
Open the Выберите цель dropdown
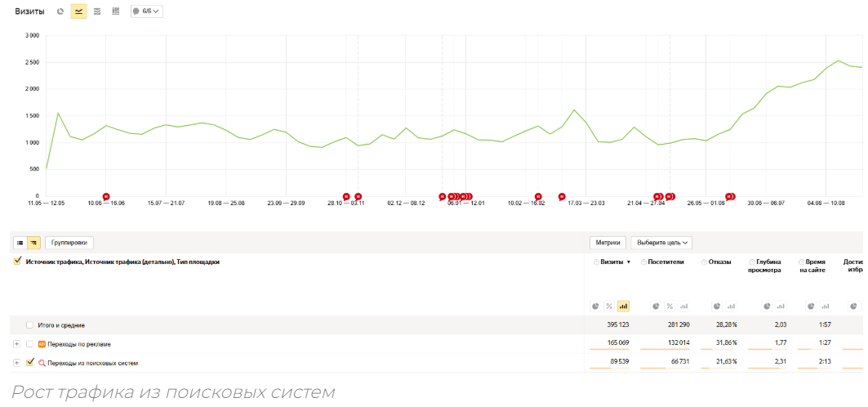(661, 243)
